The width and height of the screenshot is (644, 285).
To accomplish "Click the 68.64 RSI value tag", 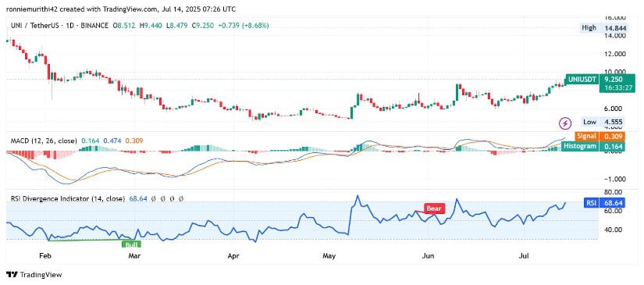I will [611, 202].
